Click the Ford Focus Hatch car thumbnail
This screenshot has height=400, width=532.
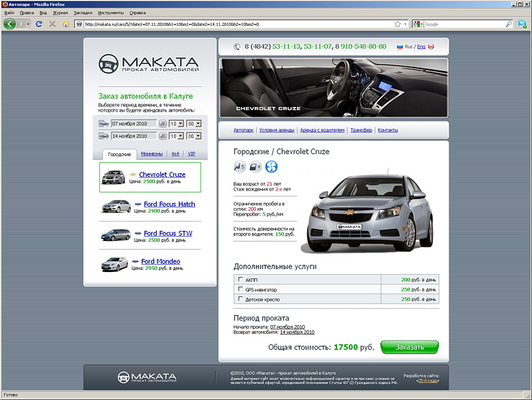(x=116, y=206)
